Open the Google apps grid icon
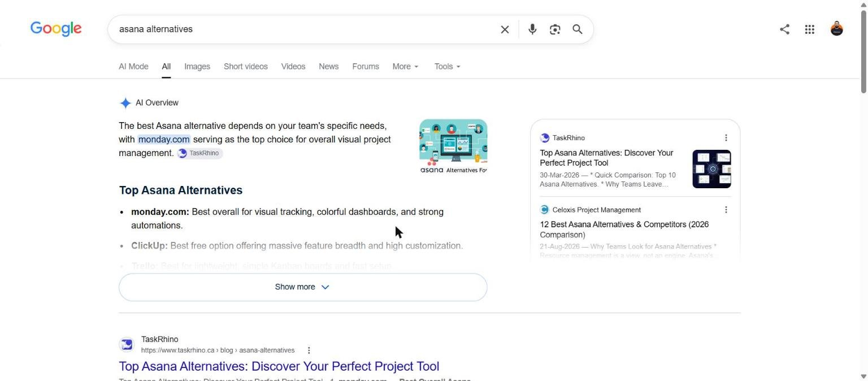The height and width of the screenshot is (381, 868). pos(810,29)
